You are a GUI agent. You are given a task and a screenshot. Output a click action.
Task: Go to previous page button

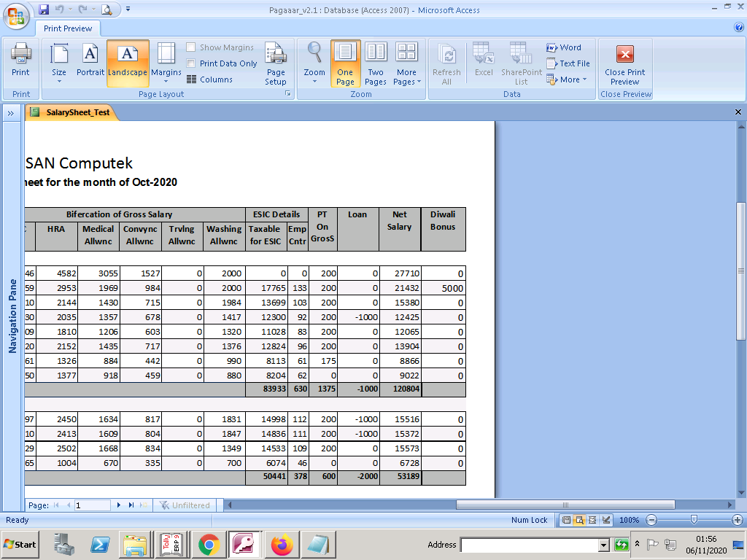[x=68, y=505]
